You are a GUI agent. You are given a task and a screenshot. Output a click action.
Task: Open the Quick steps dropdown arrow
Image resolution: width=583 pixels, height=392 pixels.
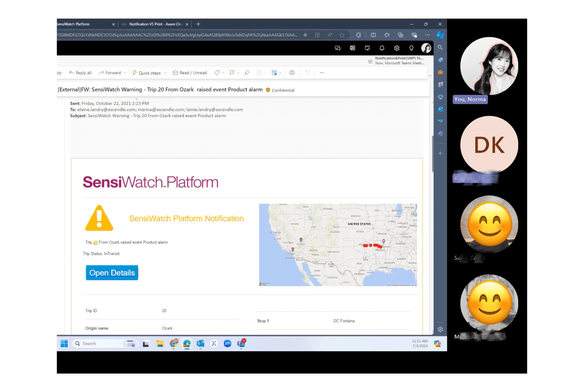165,73
